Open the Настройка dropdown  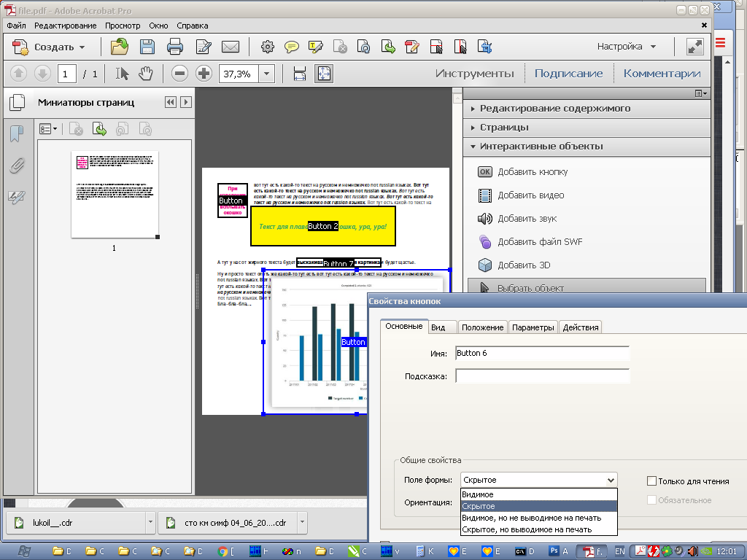click(627, 47)
